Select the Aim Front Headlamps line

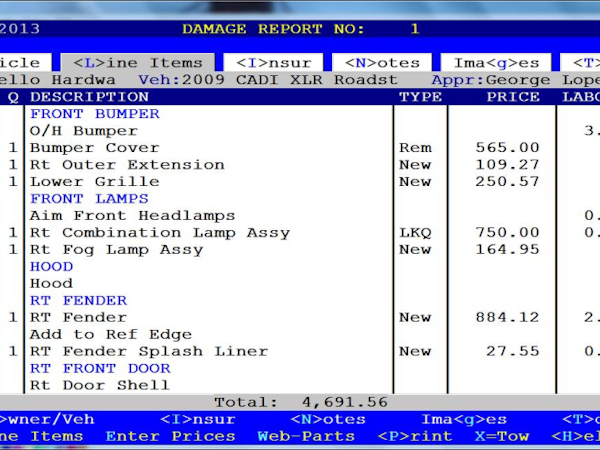point(132,215)
